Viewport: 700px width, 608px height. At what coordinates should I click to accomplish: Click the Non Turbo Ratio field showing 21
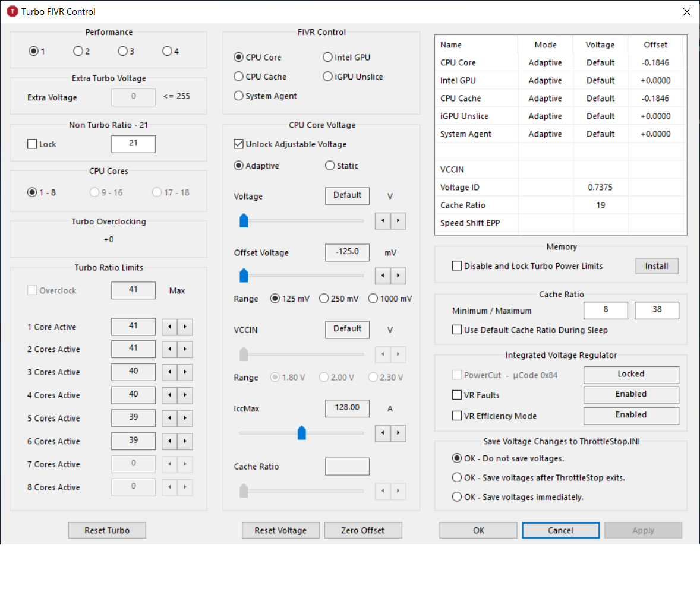[x=134, y=144]
